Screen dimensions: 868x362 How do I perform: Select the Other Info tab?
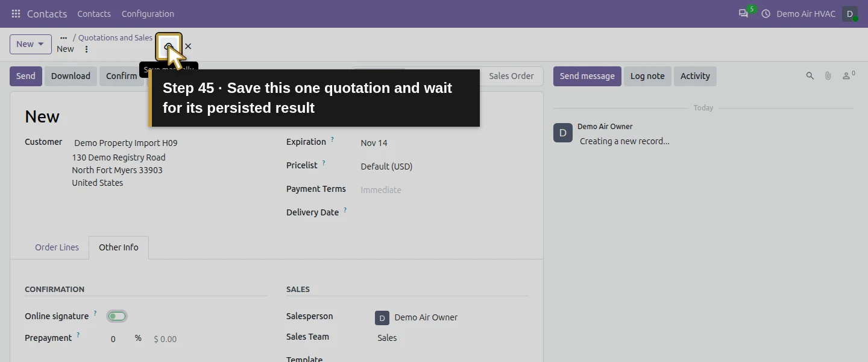[x=119, y=247]
